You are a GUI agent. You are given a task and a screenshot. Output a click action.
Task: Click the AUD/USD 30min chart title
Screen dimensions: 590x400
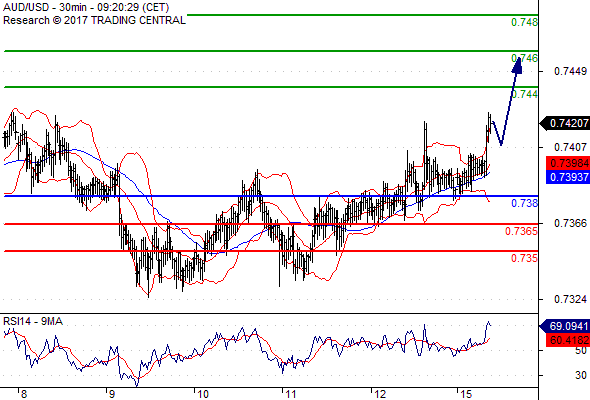click(x=86, y=7)
